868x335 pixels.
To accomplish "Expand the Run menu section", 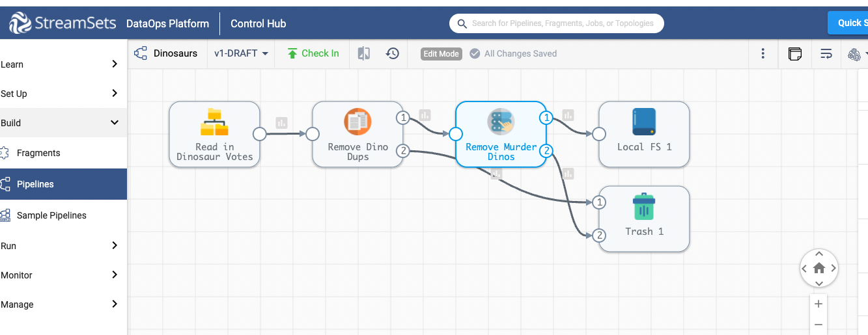I will tap(63, 246).
